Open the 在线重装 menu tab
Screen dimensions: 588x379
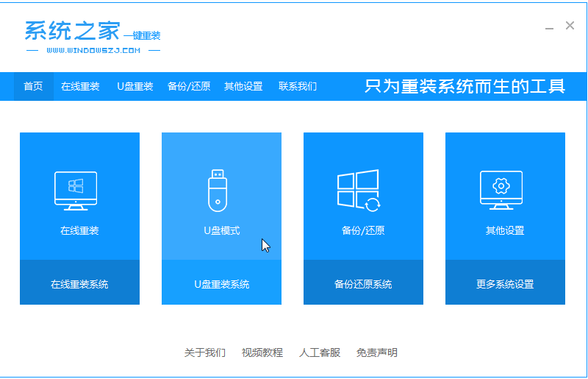pyautogui.click(x=80, y=86)
